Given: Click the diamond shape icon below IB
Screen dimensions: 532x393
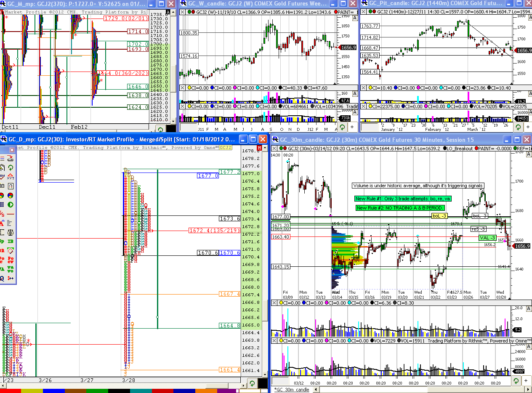Looking at the screenshot, I should (x=11, y=250).
